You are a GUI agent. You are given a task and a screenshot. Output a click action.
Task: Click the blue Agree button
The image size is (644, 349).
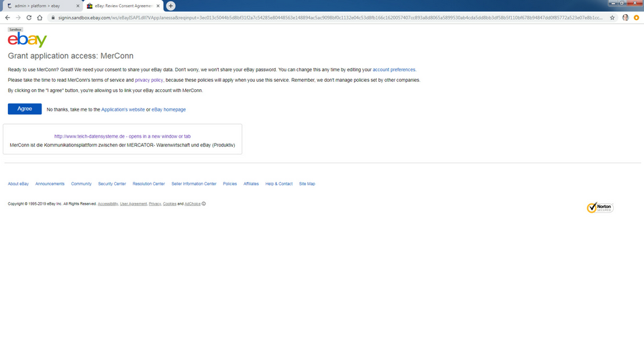tap(25, 109)
